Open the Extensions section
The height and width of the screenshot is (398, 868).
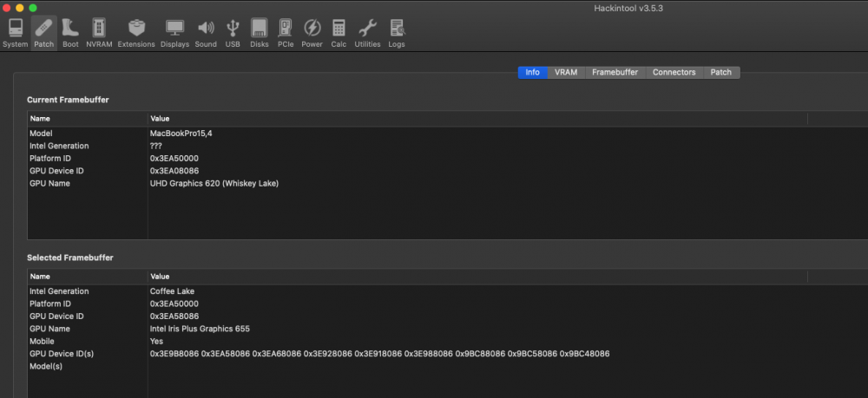(136, 33)
